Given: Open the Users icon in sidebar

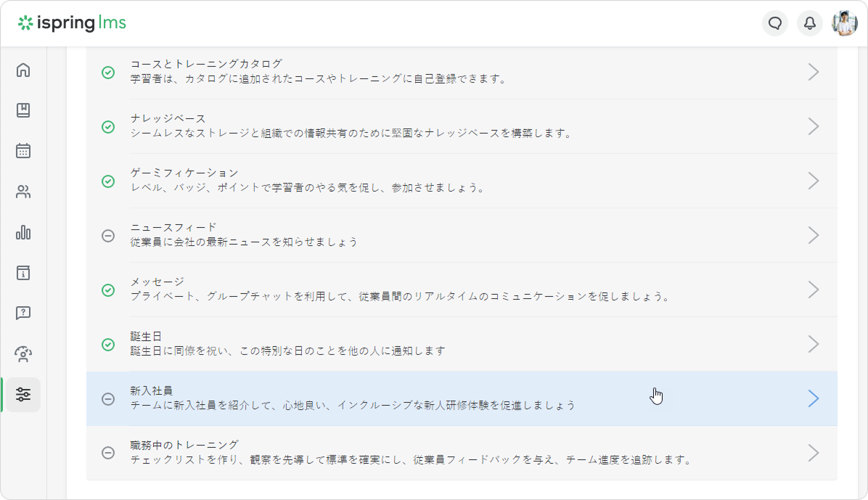Looking at the screenshot, I should (23, 192).
